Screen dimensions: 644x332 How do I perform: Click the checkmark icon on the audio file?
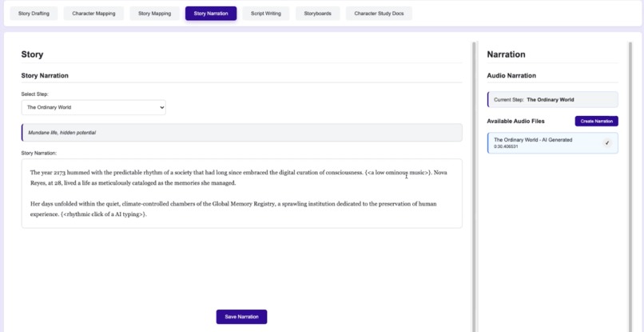coord(607,142)
